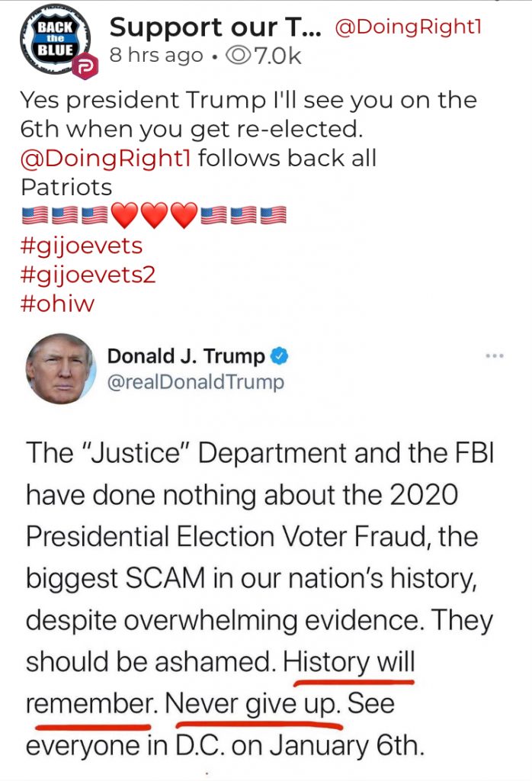Click Donald J. Trump's profile picture
Image resolution: width=532 pixels, height=781 pixels.
pos(61,368)
